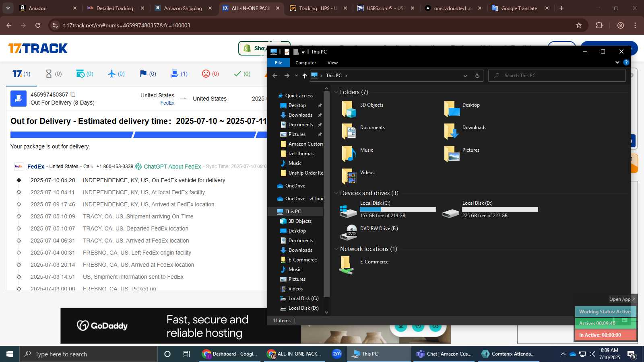The width and height of the screenshot is (644, 362).
Task: Click File Explorer back arrow
Action: (x=275, y=76)
